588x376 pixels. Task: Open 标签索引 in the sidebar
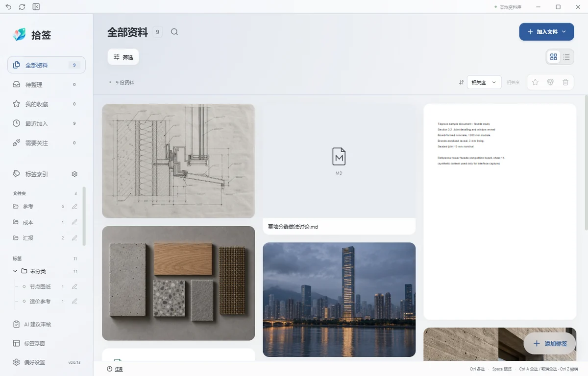coord(37,174)
